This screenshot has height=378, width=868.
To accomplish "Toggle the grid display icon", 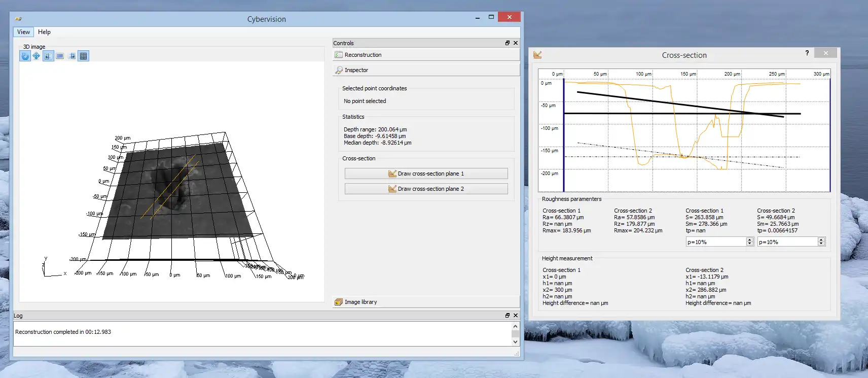I will tap(84, 56).
